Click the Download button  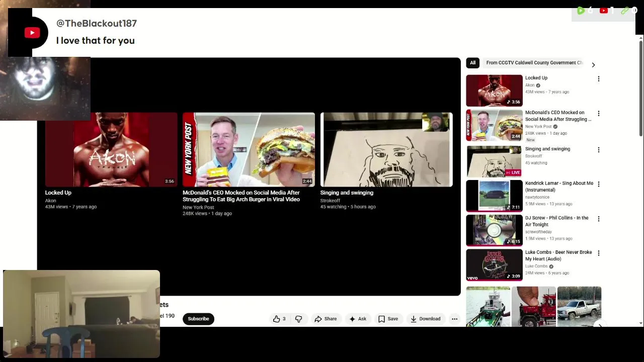[425, 319]
